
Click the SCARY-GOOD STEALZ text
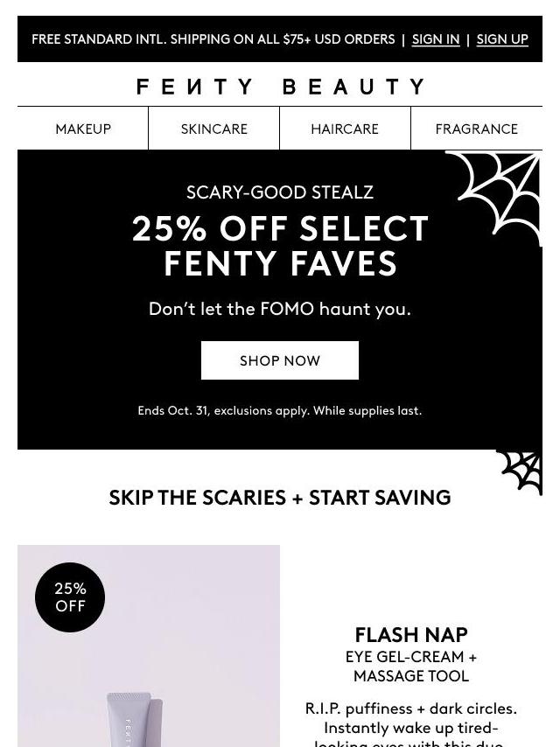click(x=280, y=192)
